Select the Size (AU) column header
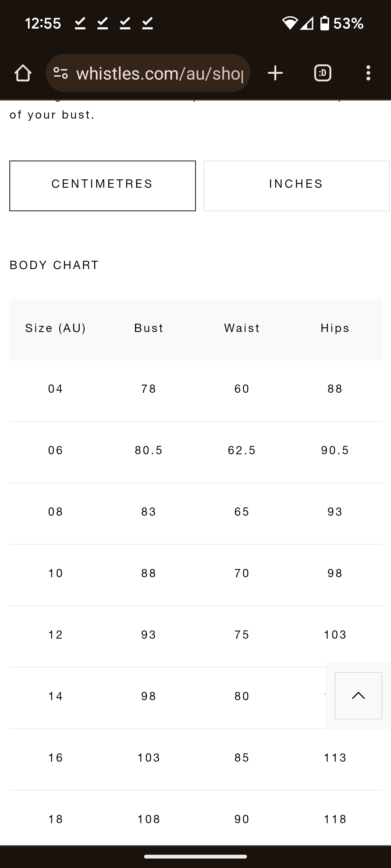391x868 pixels. pos(55,328)
